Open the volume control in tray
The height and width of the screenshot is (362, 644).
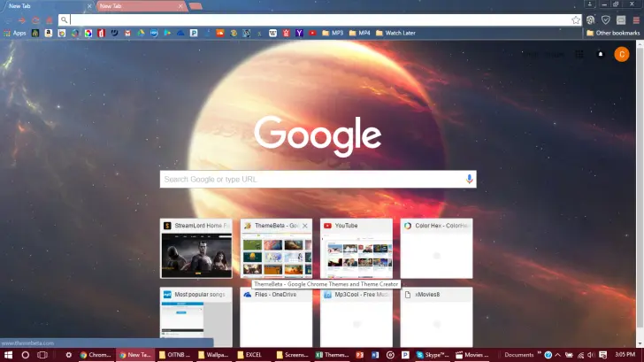click(x=591, y=355)
